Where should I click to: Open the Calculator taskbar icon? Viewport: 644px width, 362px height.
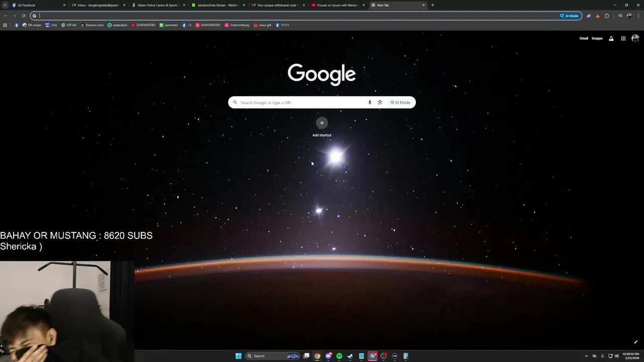point(406,356)
